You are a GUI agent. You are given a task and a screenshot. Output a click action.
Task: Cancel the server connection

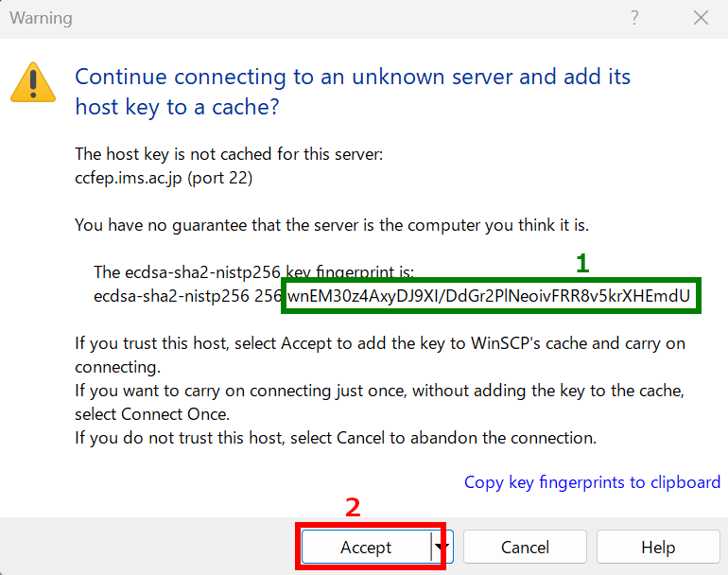click(x=525, y=547)
